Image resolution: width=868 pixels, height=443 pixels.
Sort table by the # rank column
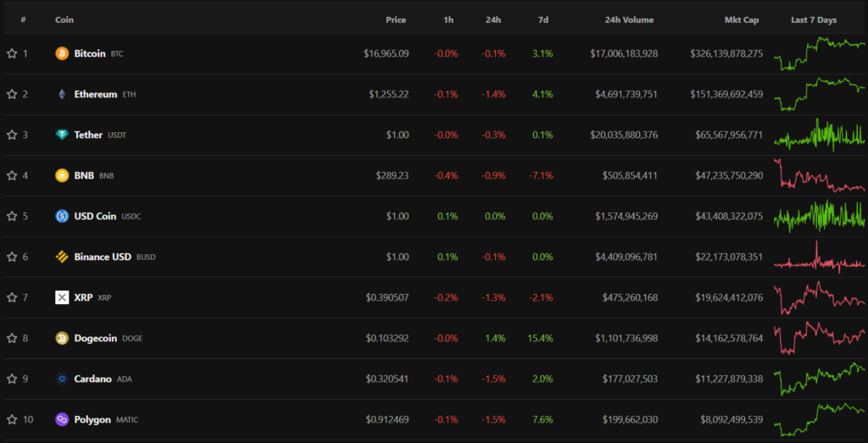(x=23, y=20)
